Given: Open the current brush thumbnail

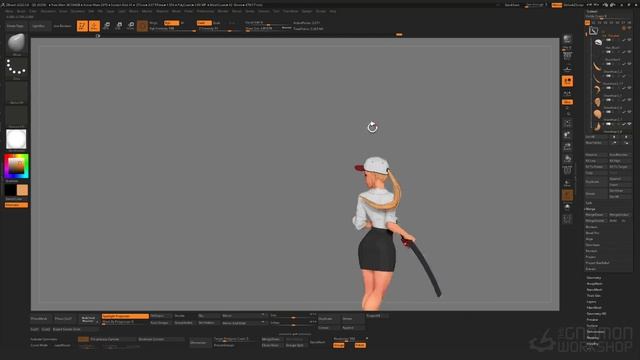Looking at the screenshot, I should coord(16,44).
